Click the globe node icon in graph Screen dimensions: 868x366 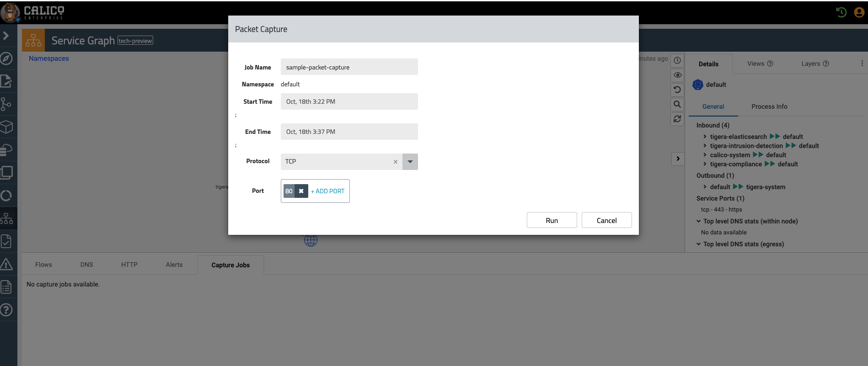click(x=311, y=240)
